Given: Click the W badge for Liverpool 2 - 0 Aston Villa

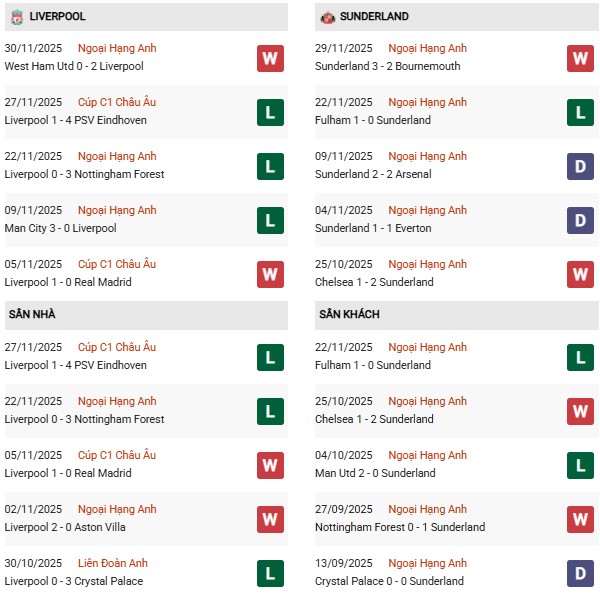Looking at the screenshot, I should coord(270,519).
